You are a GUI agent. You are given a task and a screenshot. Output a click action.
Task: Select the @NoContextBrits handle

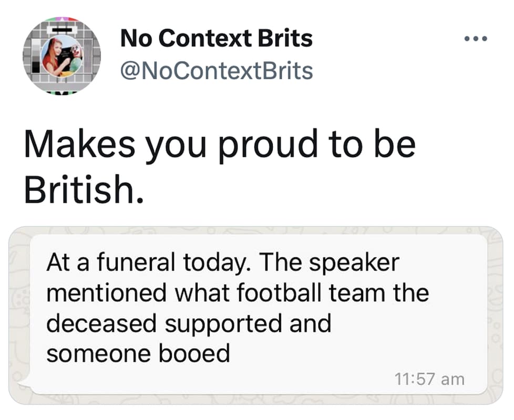point(215,69)
